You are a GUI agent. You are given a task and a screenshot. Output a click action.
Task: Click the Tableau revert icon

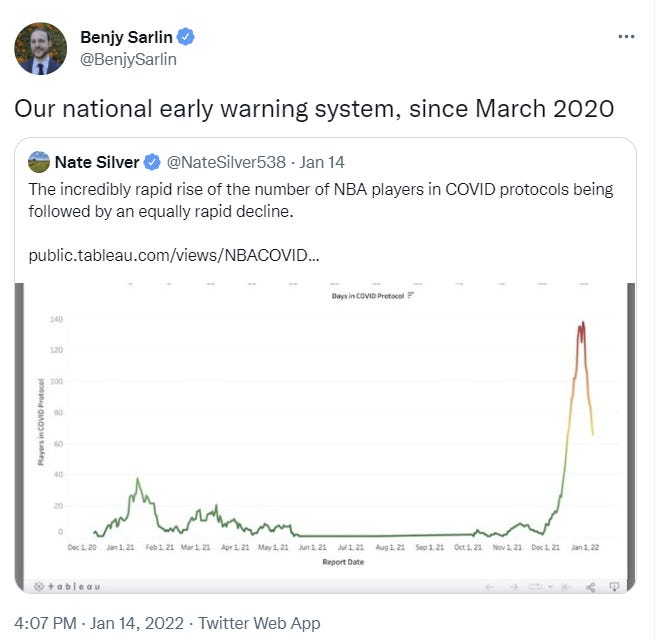[x=567, y=587]
